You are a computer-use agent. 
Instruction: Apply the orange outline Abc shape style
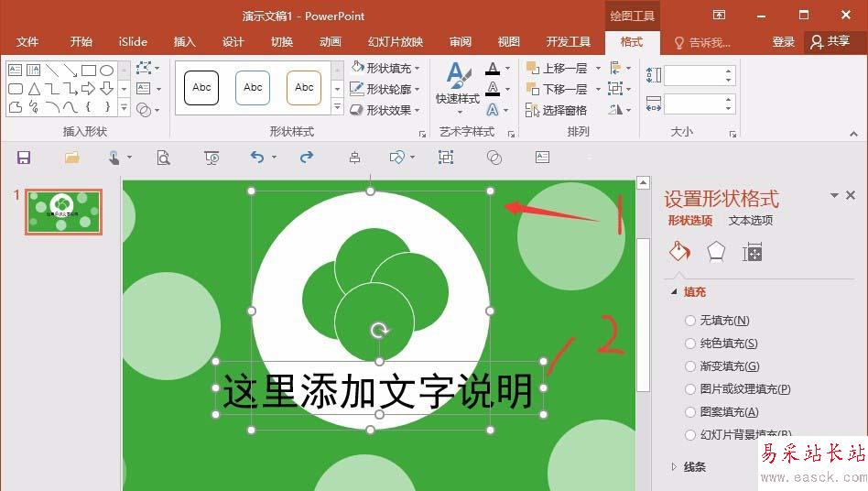pyautogui.click(x=304, y=87)
